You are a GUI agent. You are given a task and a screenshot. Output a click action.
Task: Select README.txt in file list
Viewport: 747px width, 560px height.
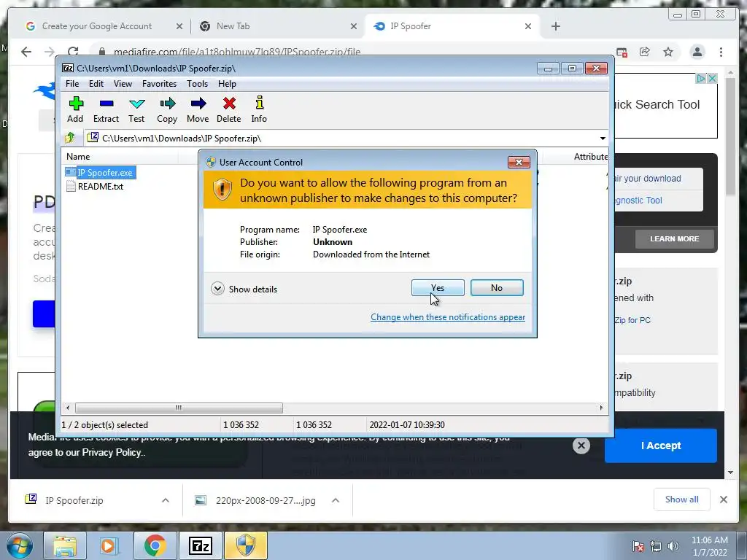click(x=95, y=186)
